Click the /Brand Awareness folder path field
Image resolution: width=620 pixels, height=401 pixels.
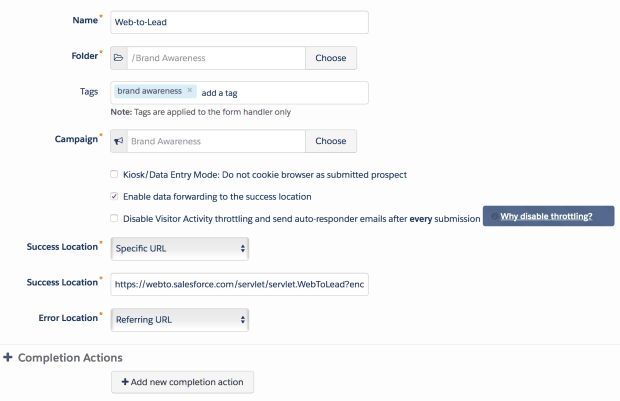click(x=215, y=58)
